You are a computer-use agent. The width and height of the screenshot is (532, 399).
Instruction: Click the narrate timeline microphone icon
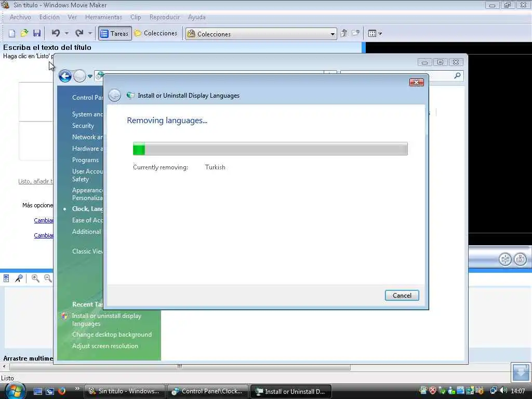(19, 278)
